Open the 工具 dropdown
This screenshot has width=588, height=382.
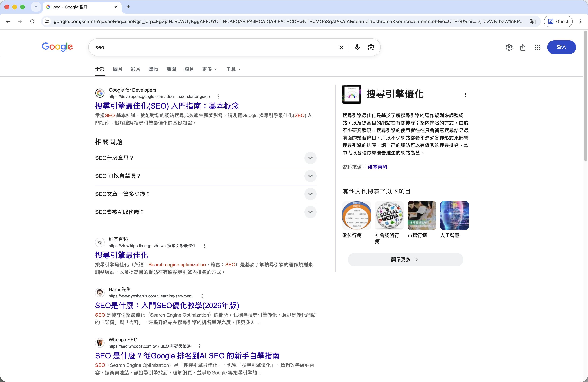click(x=233, y=69)
